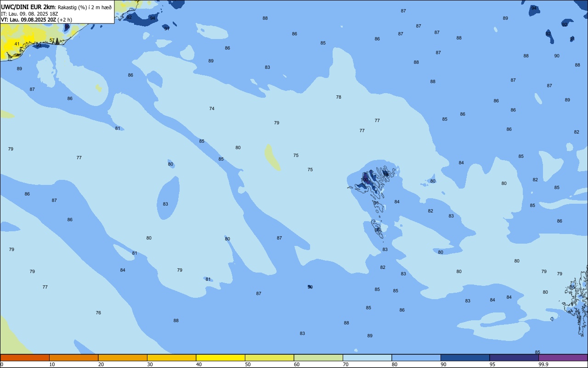Click the humidity value 41 on the map
Viewport: 588px width, 368px height.
click(x=17, y=44)
